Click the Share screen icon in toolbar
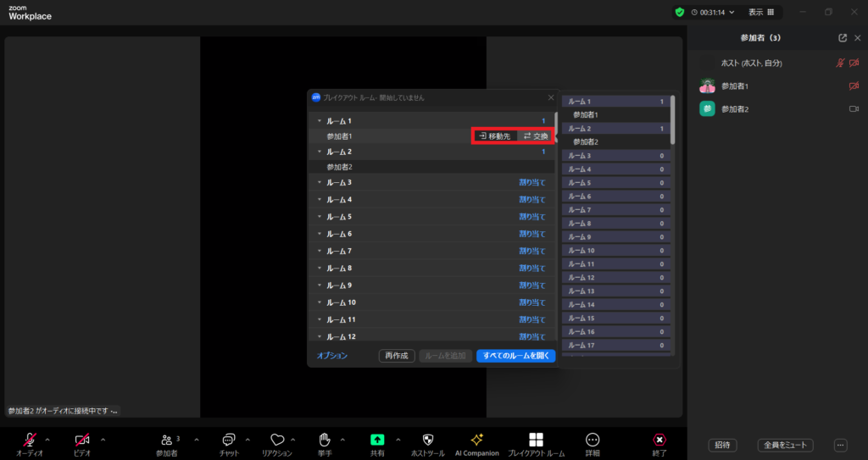 (377, 440)
